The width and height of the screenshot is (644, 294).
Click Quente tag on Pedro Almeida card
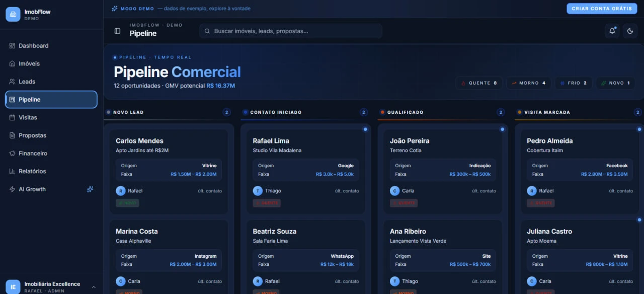coord(541,203)
